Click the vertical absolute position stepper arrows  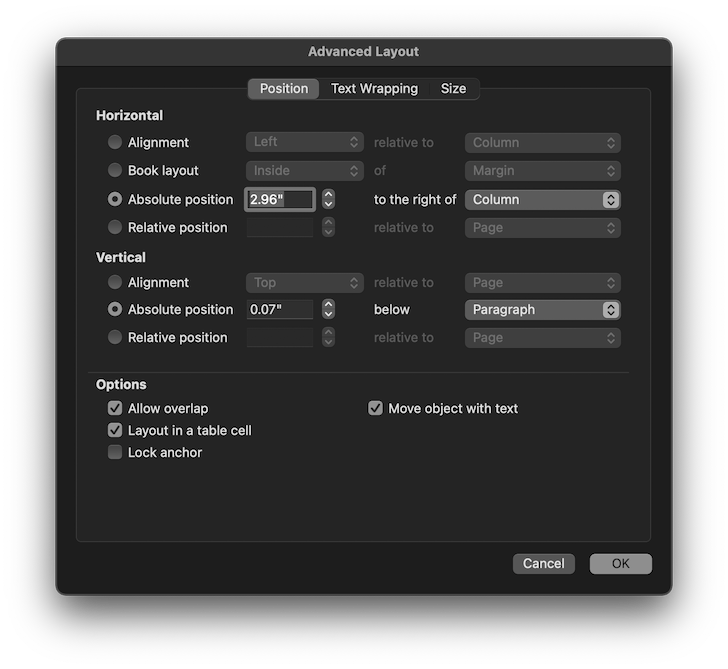click(328, 310)
